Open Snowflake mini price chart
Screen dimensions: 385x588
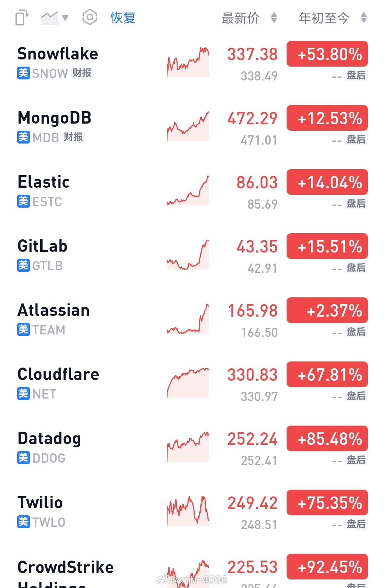[188, 62]
